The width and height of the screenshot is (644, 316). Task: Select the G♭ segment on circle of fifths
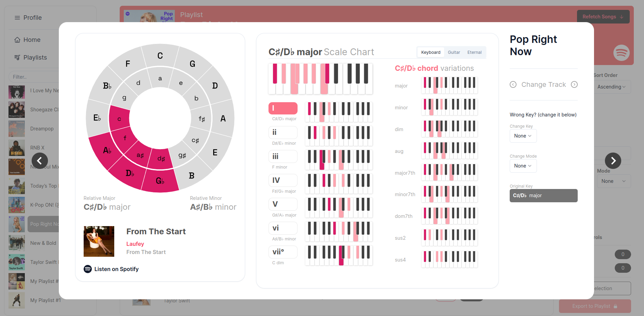160,180
